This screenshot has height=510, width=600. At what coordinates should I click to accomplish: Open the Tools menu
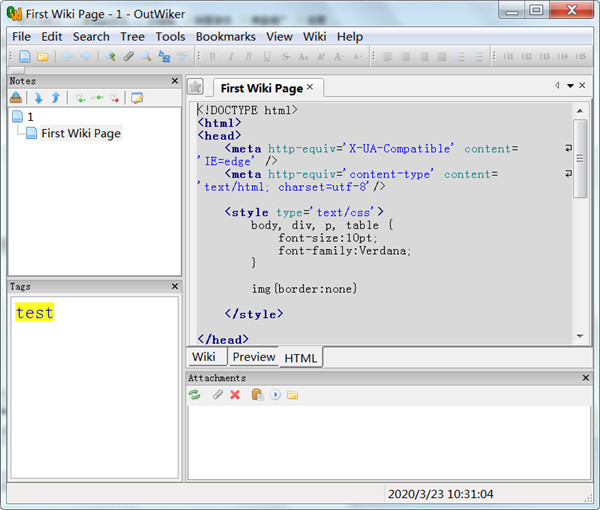point(170,37)
